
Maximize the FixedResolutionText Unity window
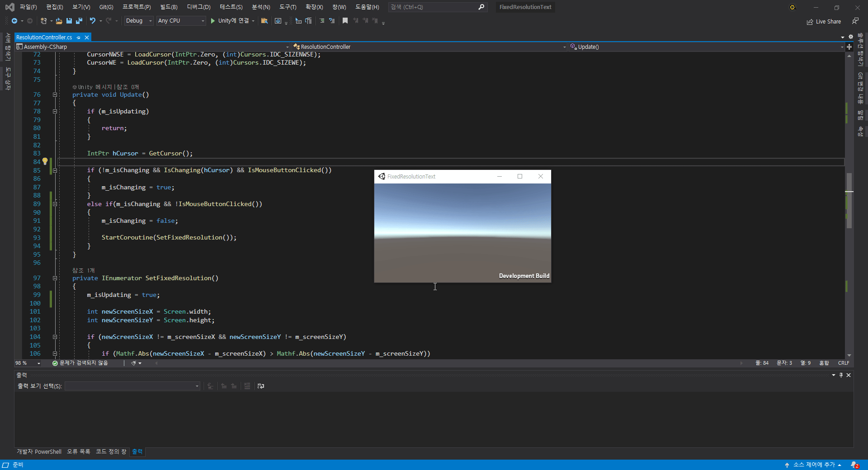point(520,176)
